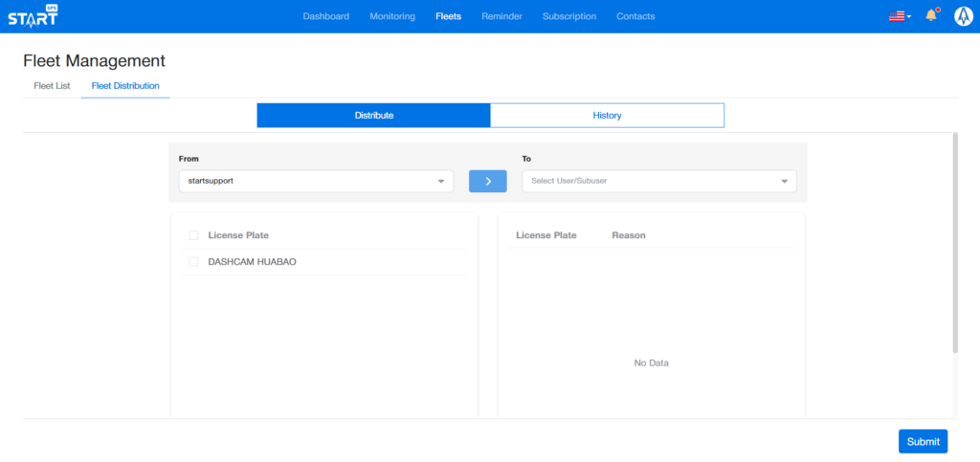Select all license plates checkbox
This screenshot has width=980, height=462.
194,235
